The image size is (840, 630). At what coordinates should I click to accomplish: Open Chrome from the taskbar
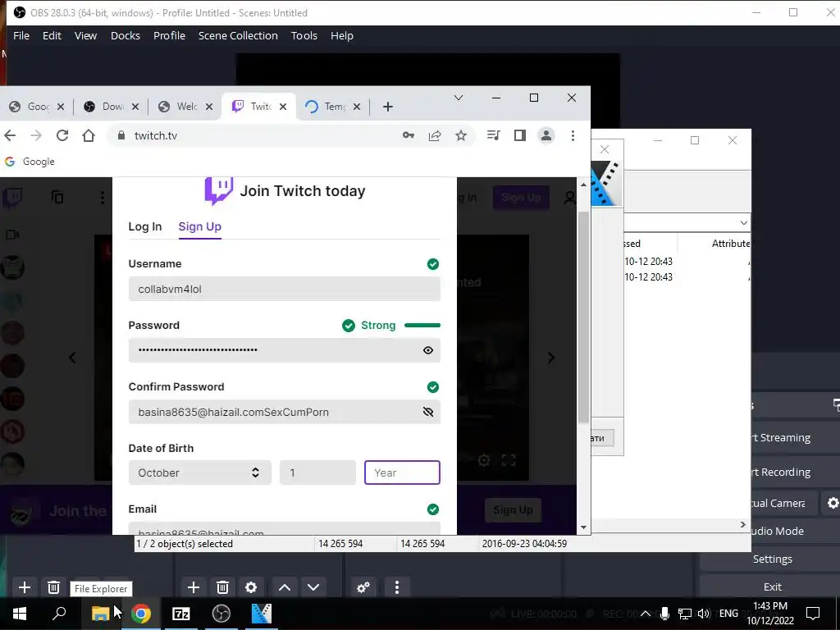click(141, 614)
